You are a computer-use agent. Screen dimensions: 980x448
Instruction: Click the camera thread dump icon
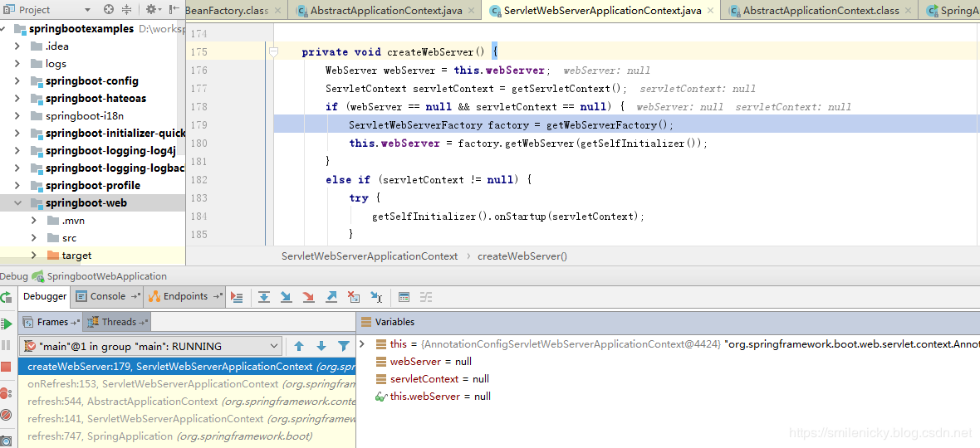(7, 440)
